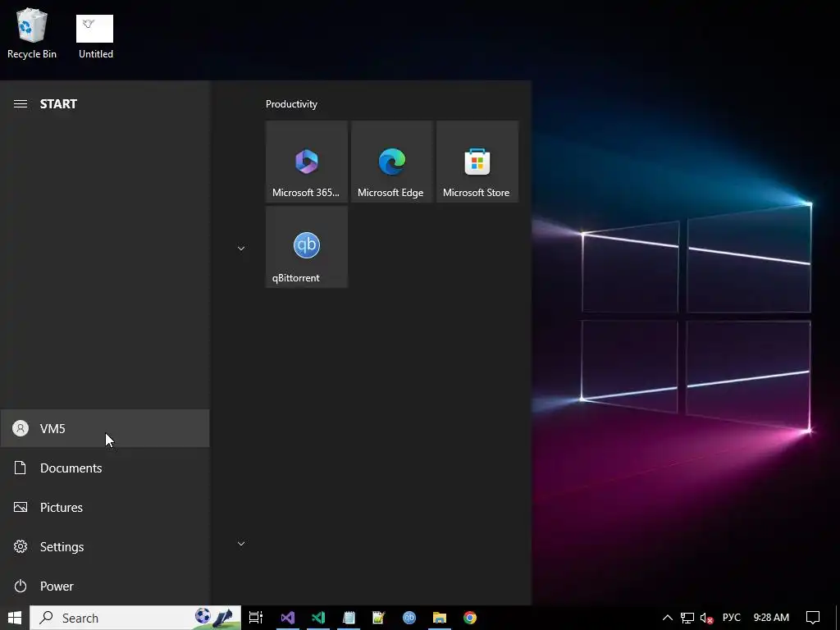840x630 pixels.
Task: Show hidden system tray icons
Action: 668,618
